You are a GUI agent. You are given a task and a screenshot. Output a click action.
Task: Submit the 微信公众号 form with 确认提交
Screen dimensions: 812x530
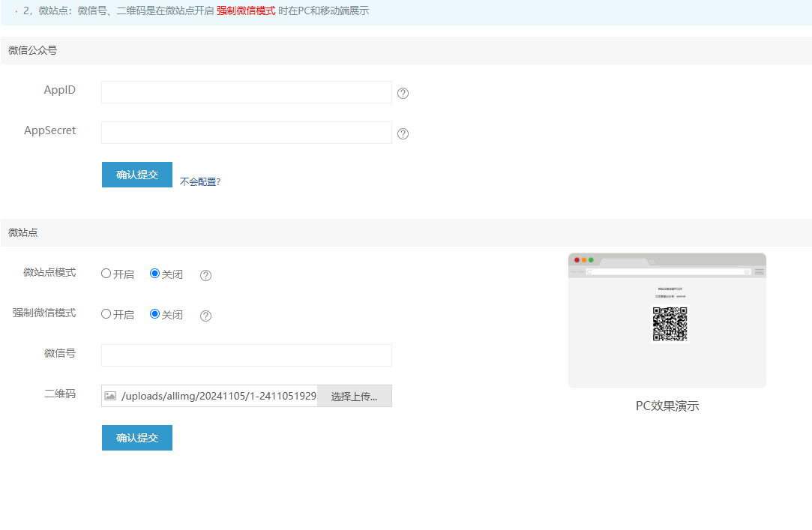pos(137,175)
